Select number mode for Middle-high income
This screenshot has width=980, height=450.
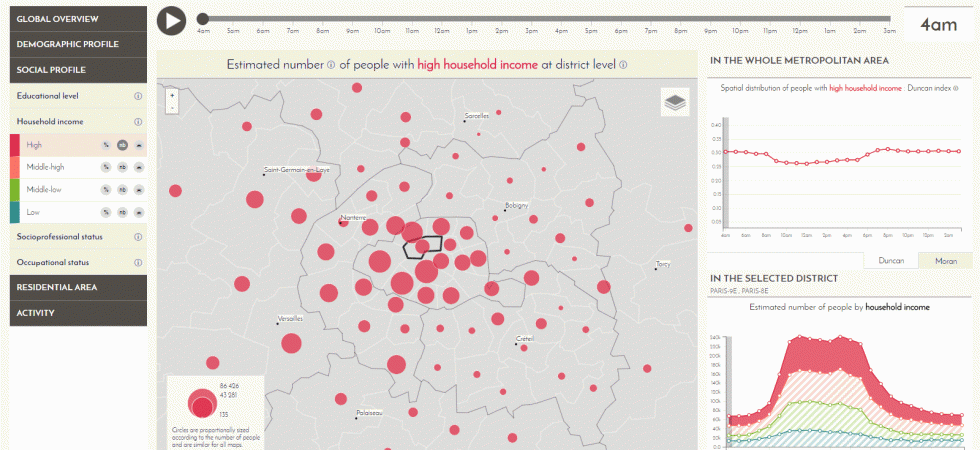122,167
